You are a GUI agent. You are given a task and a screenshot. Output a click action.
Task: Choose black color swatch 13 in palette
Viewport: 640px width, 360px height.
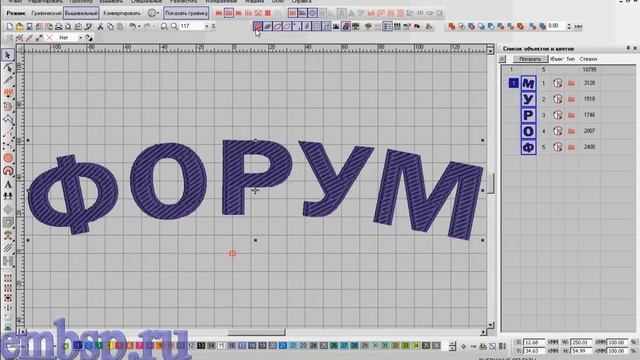[x=201, y=346]
